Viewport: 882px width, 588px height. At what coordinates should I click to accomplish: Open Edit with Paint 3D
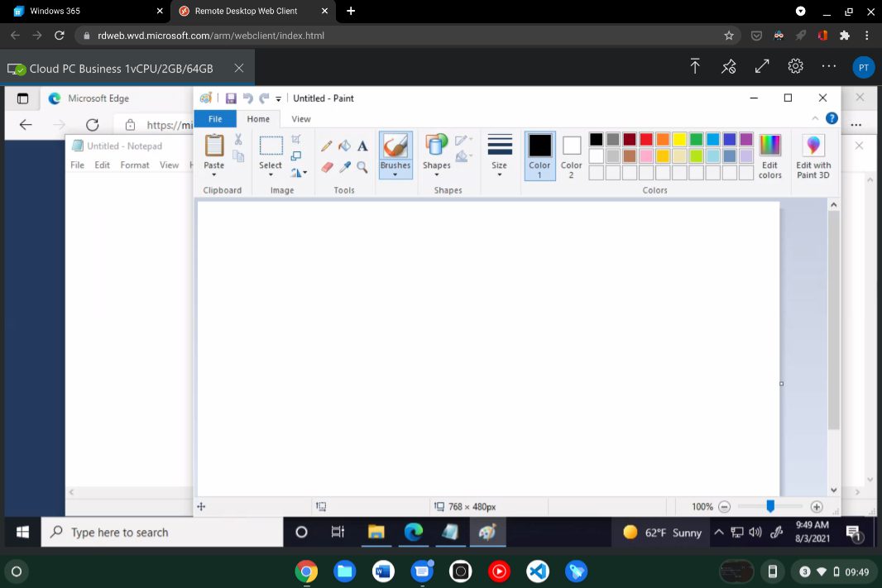pyautogui.click(x=812, y=155)
